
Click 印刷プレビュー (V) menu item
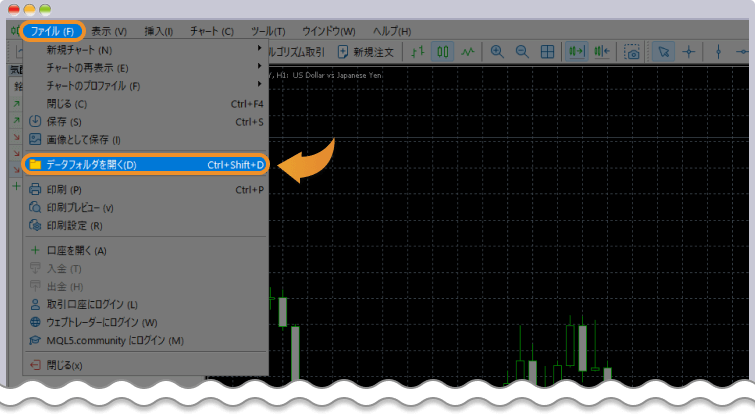[80, 207]
